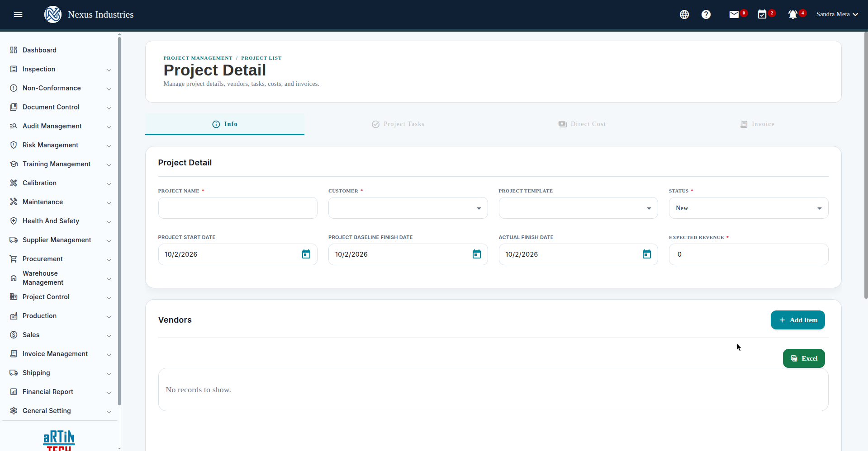Focus the Expected Revenue input field
The width and height of the screenshot is (868, 451).
coord(749,254)
